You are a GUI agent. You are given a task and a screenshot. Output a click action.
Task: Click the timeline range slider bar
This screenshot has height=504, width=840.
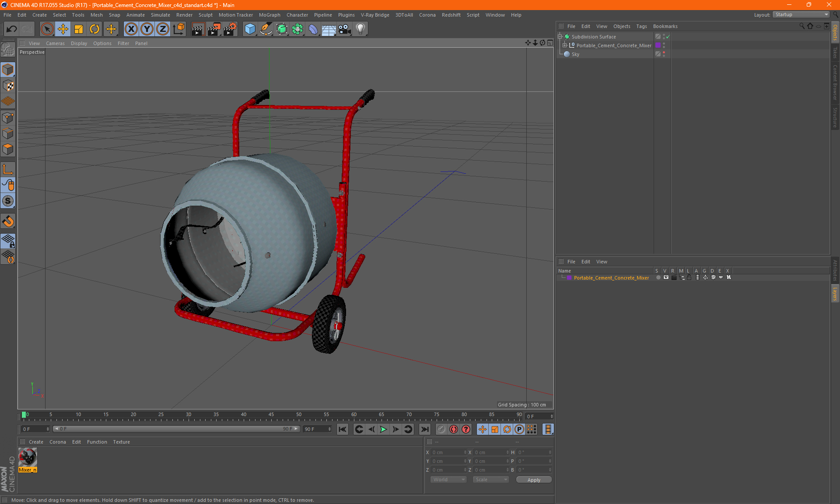coord(176,429)
